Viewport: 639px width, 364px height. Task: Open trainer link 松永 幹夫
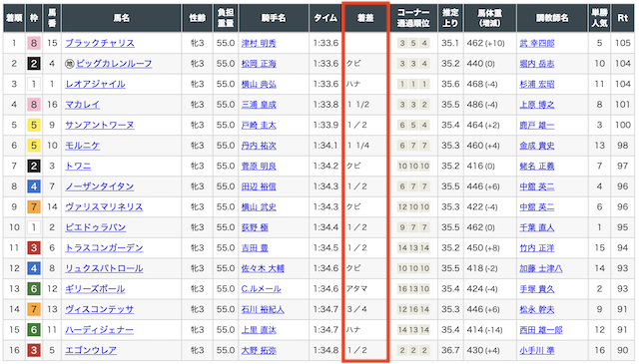(x=537, y=309)
